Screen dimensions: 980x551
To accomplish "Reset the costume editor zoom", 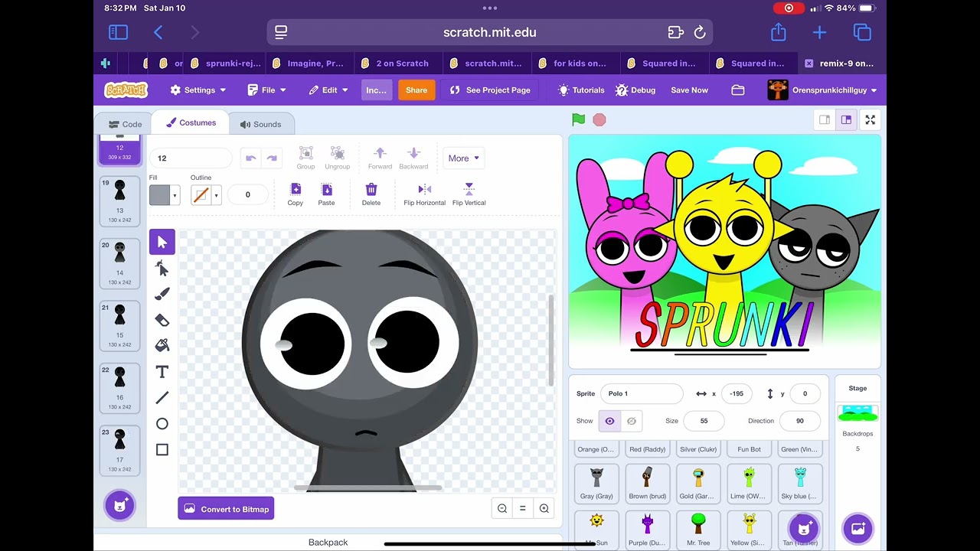I will 523,508.
